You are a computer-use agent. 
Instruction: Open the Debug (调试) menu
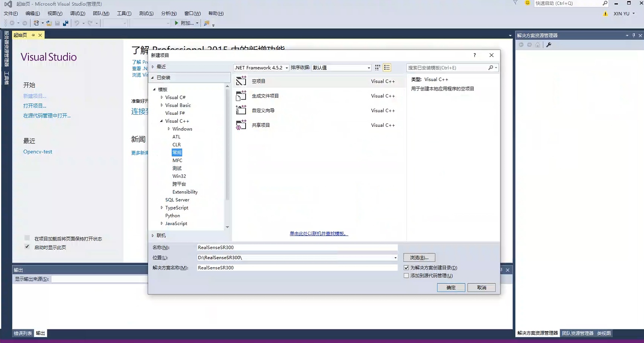point(77,14)
